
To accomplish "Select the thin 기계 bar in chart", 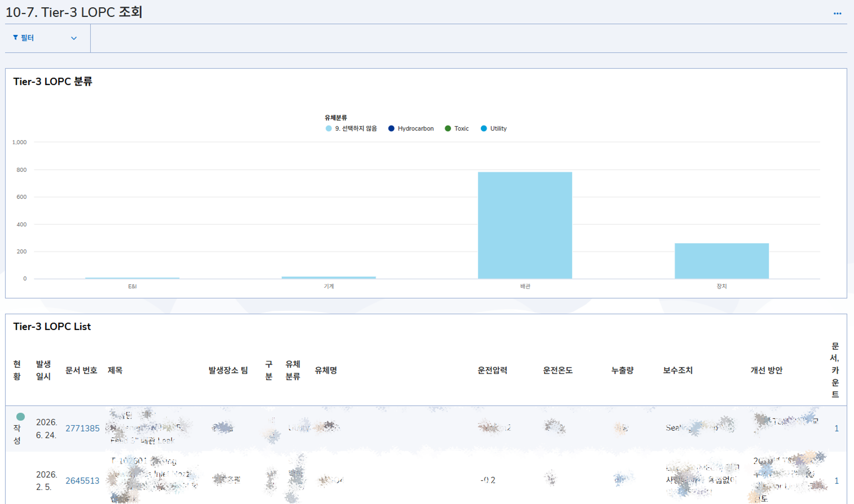I will click(x=329, y=278).
